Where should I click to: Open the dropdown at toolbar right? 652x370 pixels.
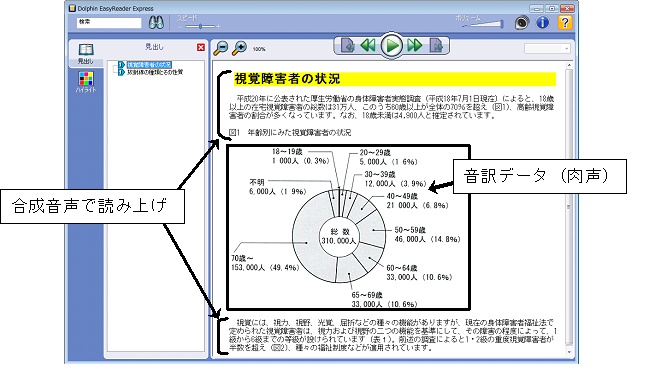point(547,49)
